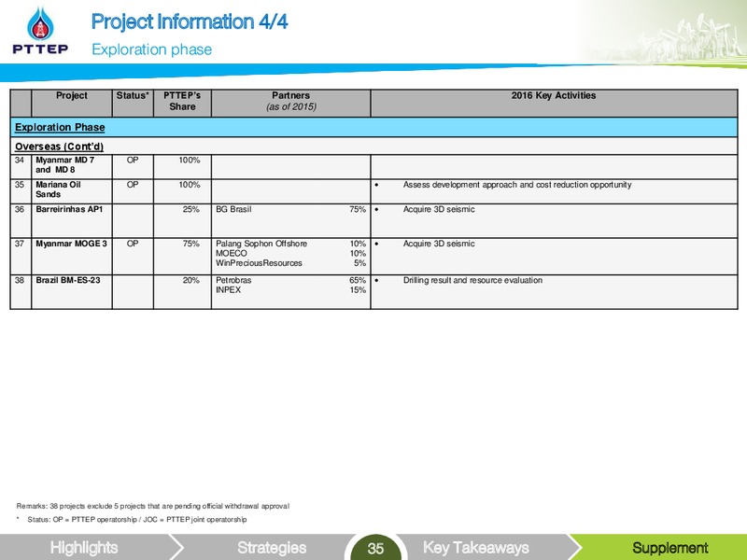Select 'Petrobras' partner name
The height and width of the screenshot is (560, 747).
[233, 281]
